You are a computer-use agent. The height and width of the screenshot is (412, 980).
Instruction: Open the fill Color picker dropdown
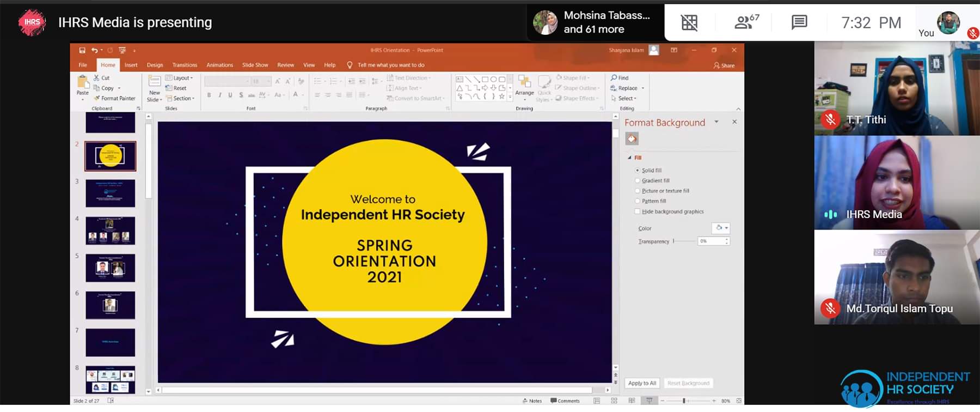(720, 228)
